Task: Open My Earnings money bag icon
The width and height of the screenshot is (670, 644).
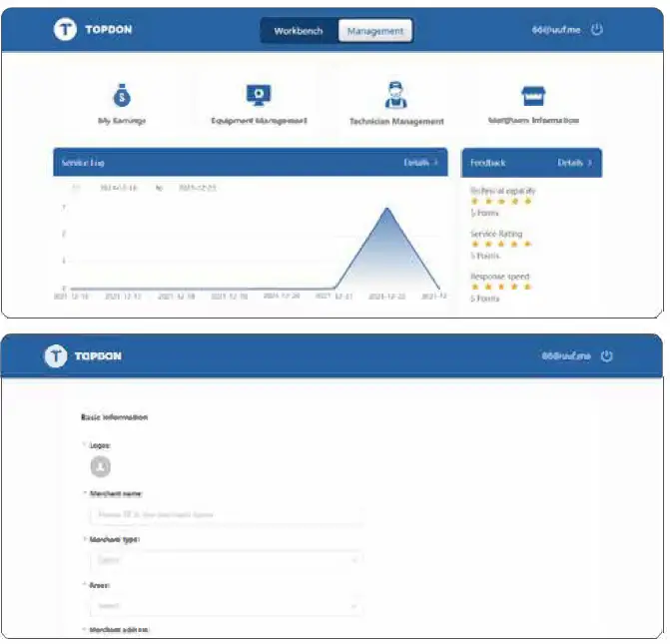Action: (x=122, y=95)
